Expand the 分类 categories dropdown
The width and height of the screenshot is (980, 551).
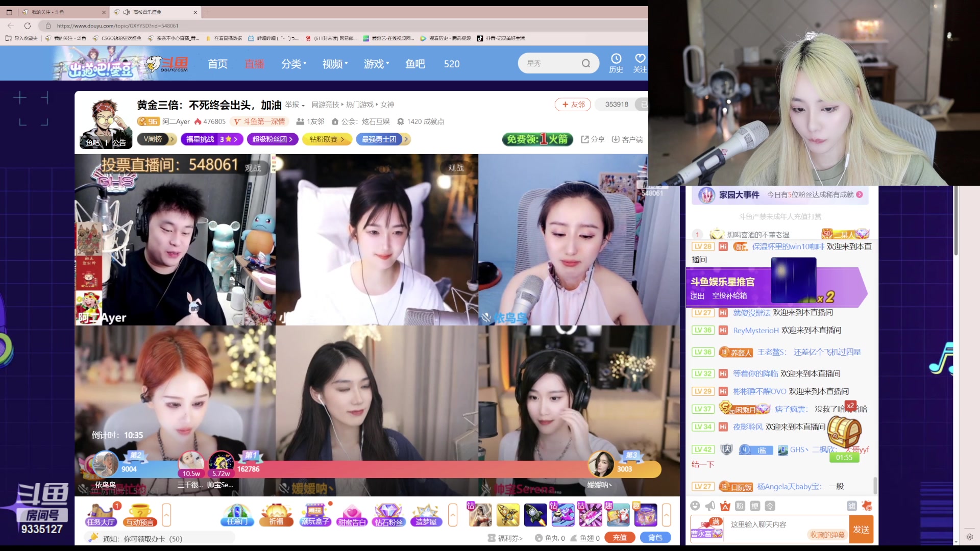pos(293,64)
